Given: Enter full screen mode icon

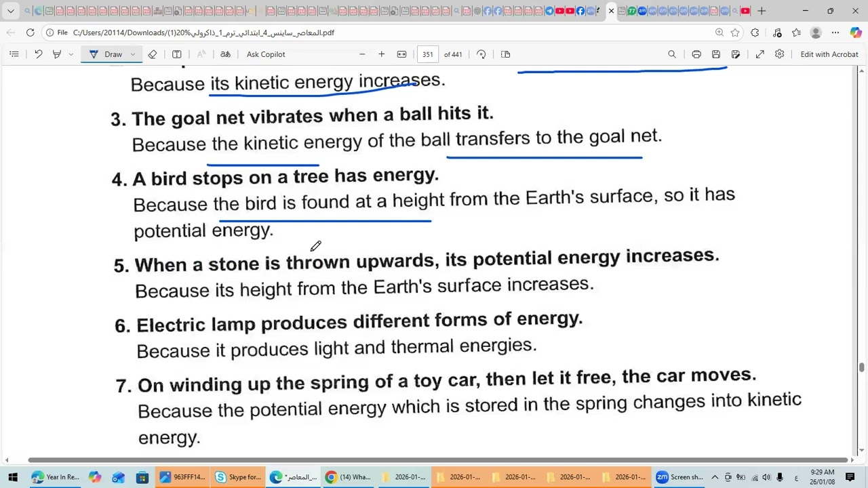Looking at the screenshot, I should point(760,54).
